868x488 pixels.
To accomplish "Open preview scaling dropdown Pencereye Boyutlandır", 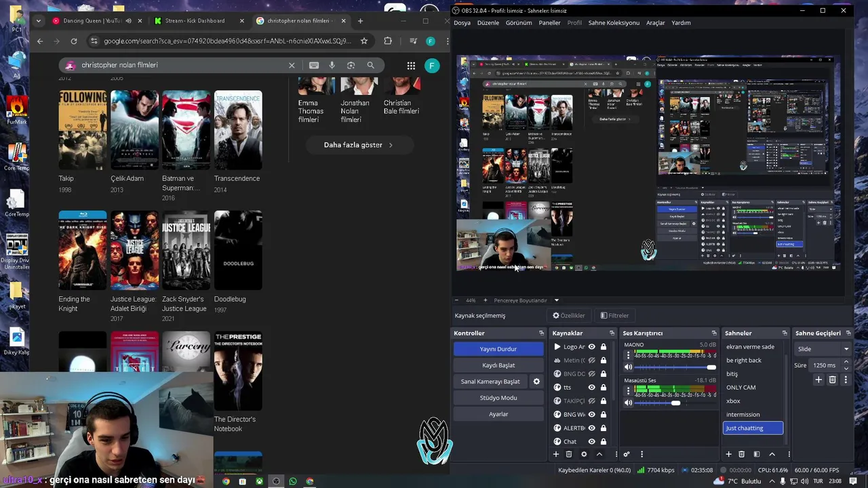I will (526, 300).
